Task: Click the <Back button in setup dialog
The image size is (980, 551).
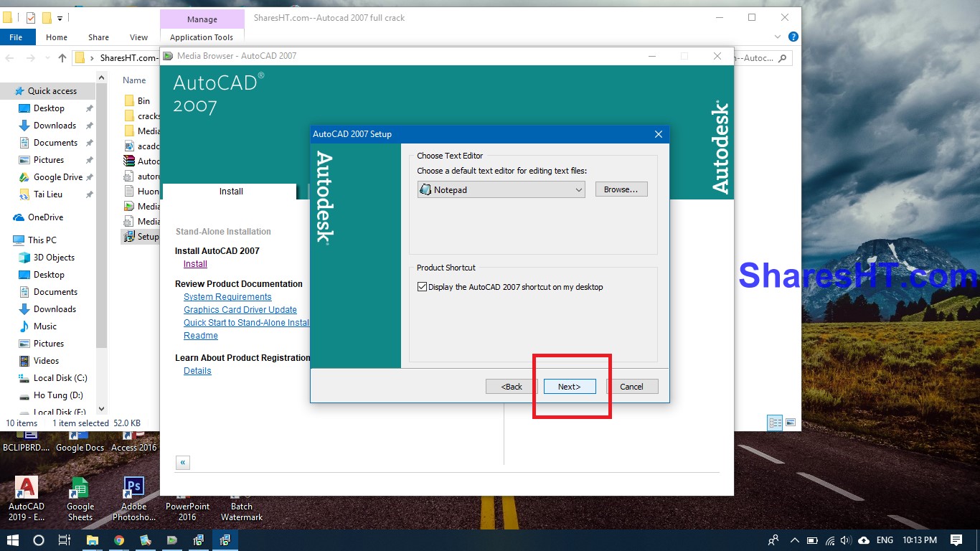Action: (512, 387)
